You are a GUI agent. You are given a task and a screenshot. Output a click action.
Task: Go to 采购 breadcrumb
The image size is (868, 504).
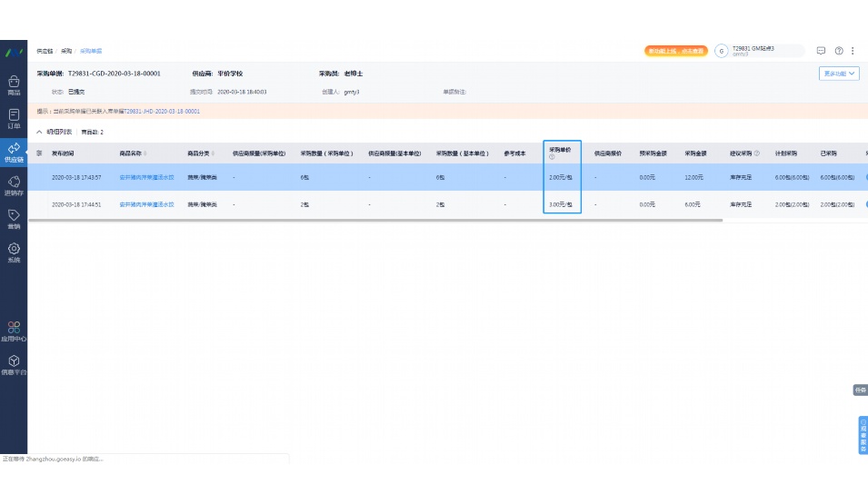coord(66,51)
